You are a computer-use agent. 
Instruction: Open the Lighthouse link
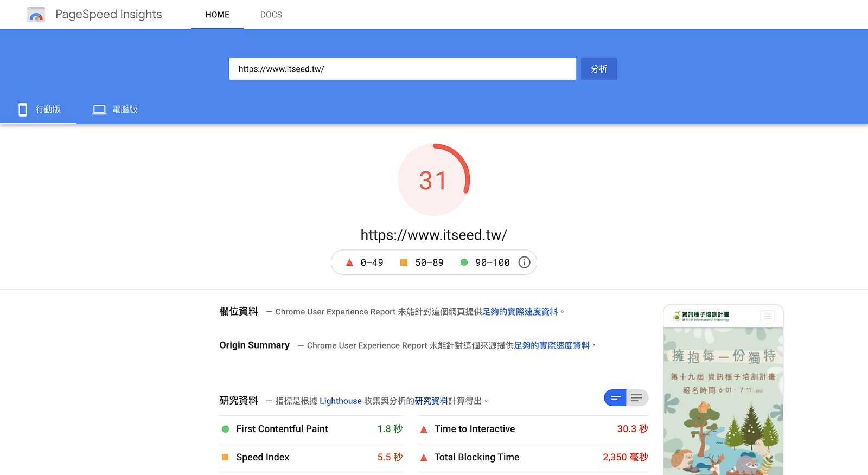341,401
